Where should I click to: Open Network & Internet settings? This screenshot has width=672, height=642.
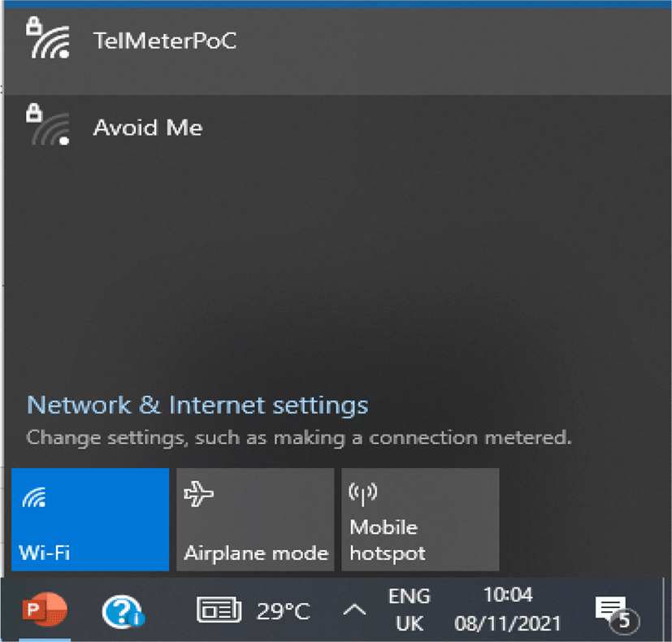click(x=197, y=405)
